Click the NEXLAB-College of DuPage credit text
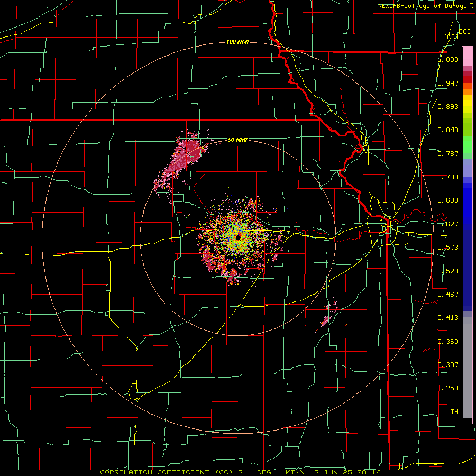 pyautogui.click(x=424, y=6)
